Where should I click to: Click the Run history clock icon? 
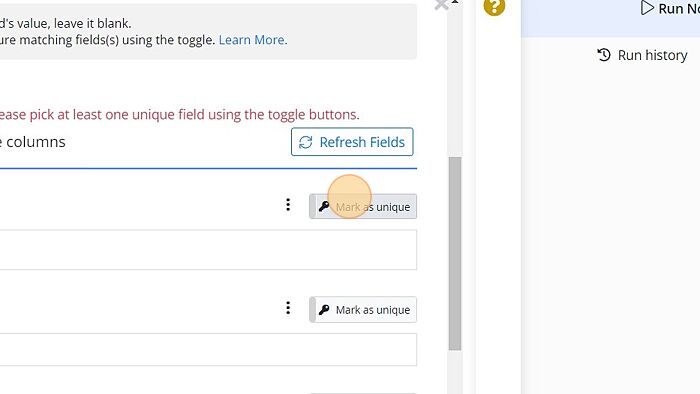[x=604, y=55]
